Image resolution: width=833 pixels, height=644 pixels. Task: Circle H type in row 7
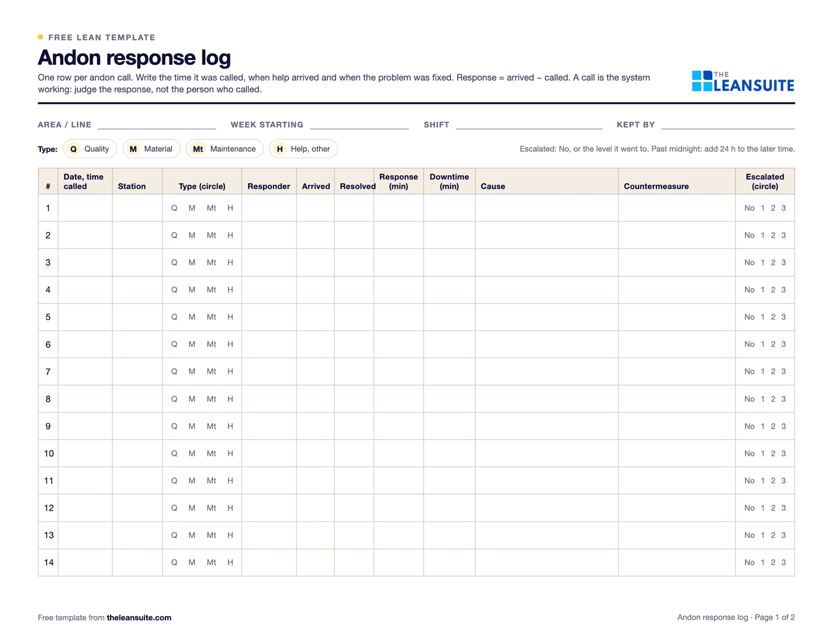coord(230,371)
